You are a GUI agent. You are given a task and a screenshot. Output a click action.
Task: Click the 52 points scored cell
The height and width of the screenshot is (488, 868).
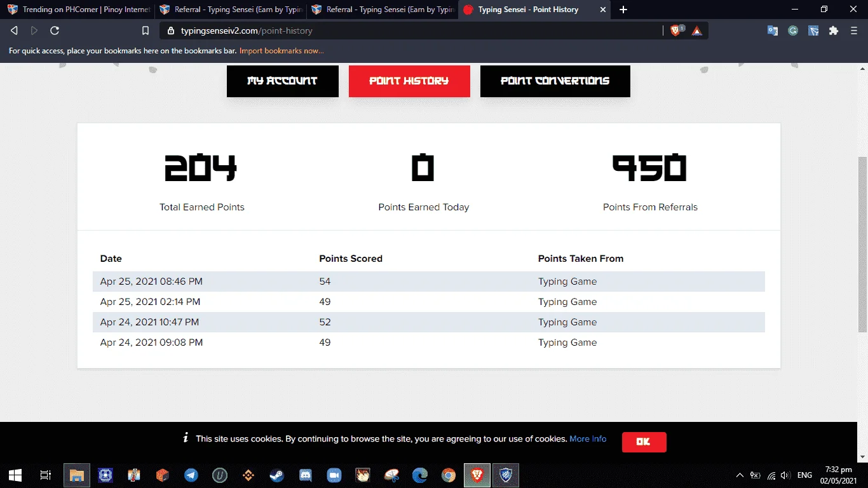point(325,322)
